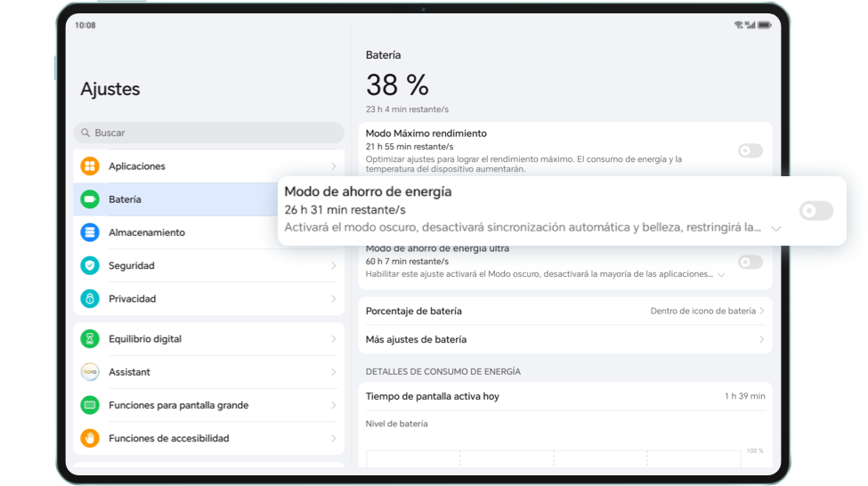Open Más ajustes de batería
Viewport: 868px width, 486px height.
565,339
